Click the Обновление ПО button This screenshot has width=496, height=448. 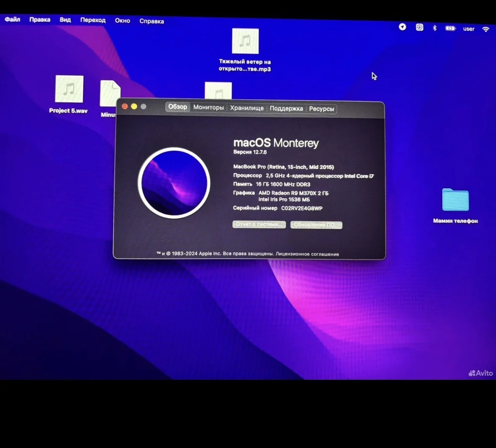(316, 225)
